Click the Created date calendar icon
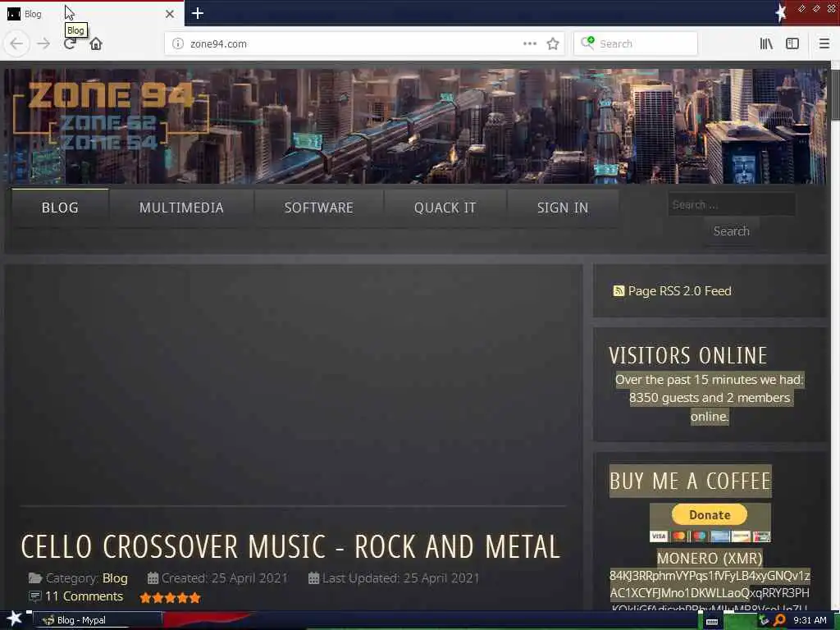Image resolution: width=840 pixels, height=630 pixels. pos(153,578)
